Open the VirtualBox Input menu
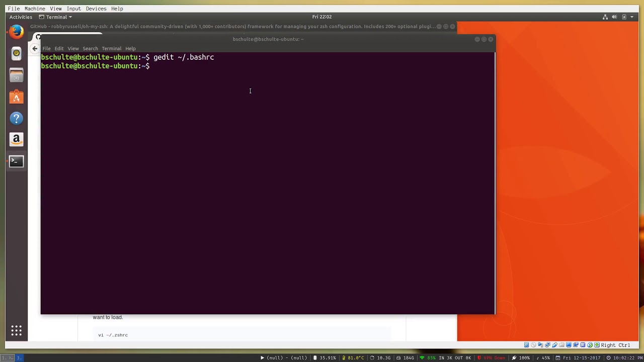The width and height of the screenshot is (644, 362). pos(73,9)
